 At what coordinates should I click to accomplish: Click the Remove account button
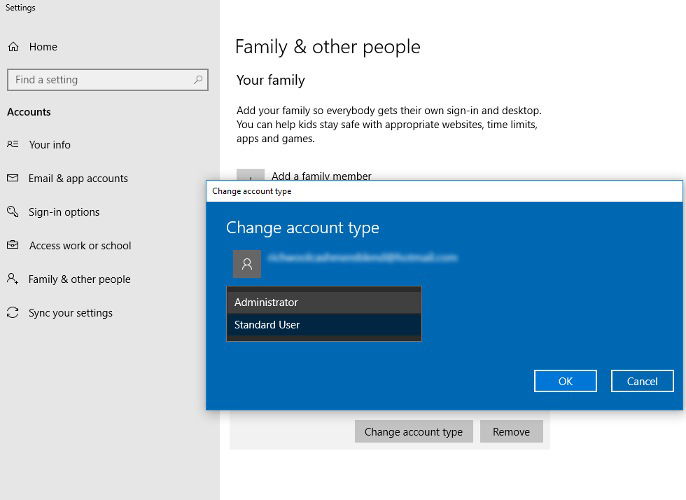pyautogui.click(x=511, y=432)
